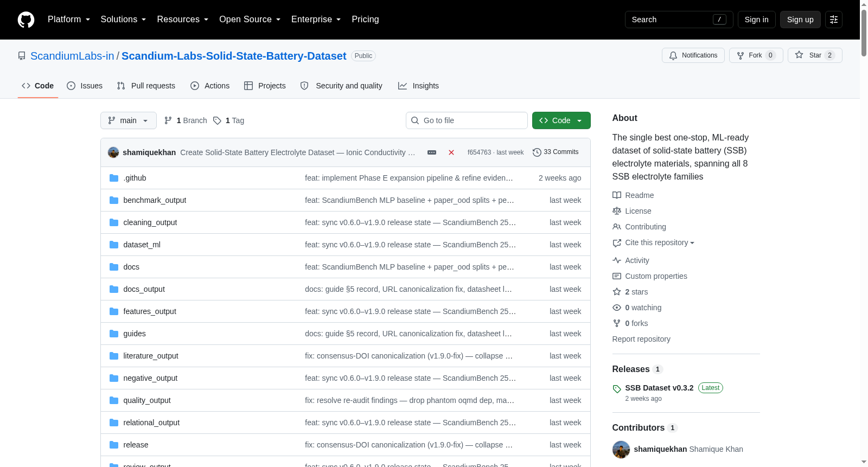
Task: Click the release folder icon
Action: (x=114, y=445)
